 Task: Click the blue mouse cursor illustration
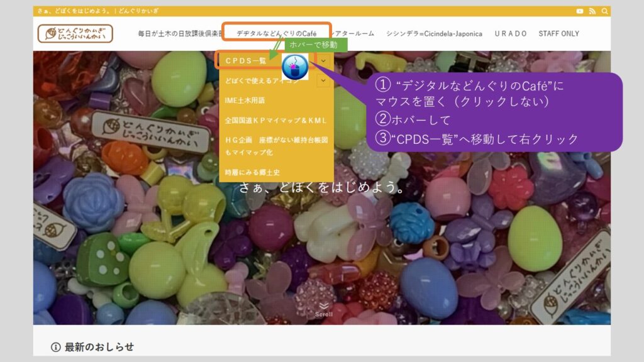(x=294, y=67)
